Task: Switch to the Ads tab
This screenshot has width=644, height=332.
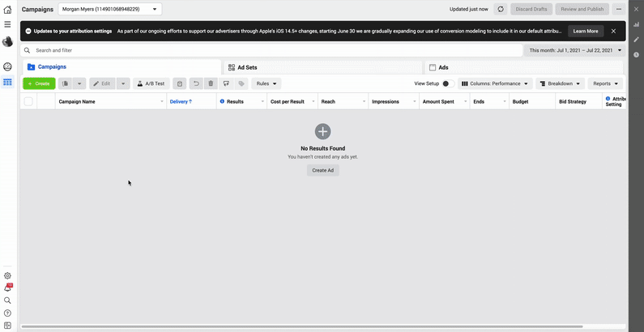Action: click(x=523, y=67)
